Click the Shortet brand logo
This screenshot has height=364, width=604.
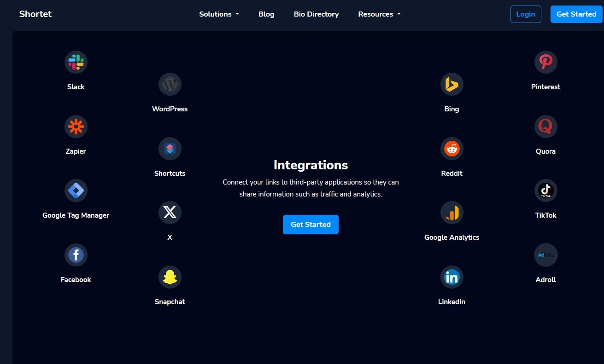click(x=35, y=14)
